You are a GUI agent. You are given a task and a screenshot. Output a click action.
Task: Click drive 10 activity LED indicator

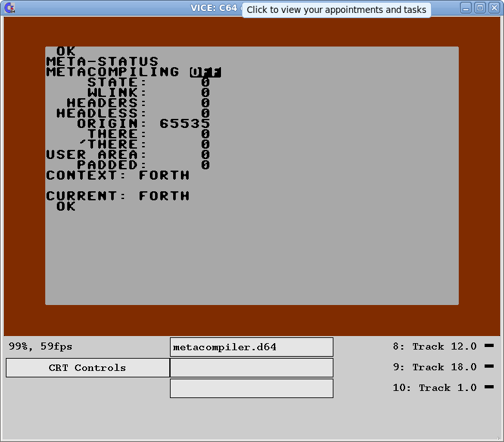point(488,387)
